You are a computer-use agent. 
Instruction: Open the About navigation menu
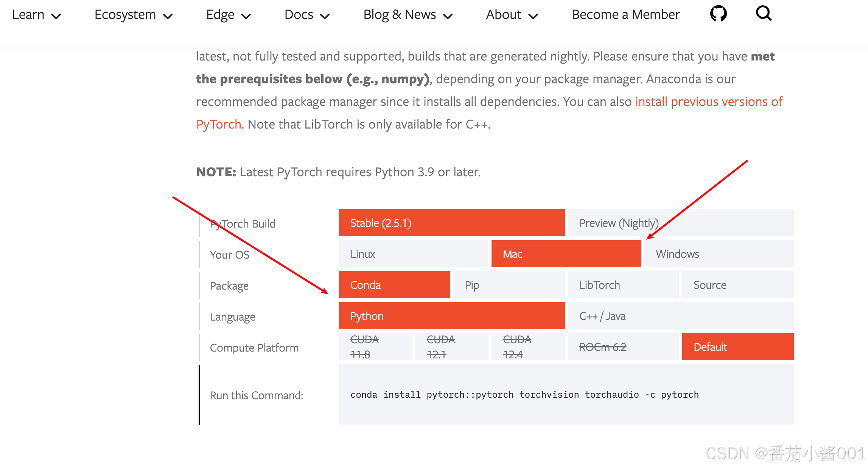[x=504, y=14]
